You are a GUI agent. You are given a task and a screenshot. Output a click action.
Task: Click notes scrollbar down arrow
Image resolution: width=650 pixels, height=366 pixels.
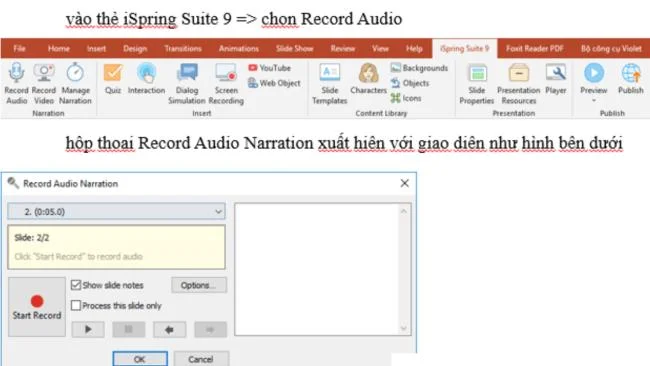point(404,329)
